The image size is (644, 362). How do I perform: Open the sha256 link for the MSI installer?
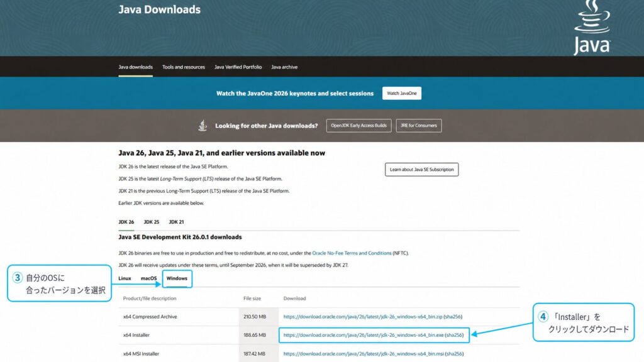tap(454, 354)
